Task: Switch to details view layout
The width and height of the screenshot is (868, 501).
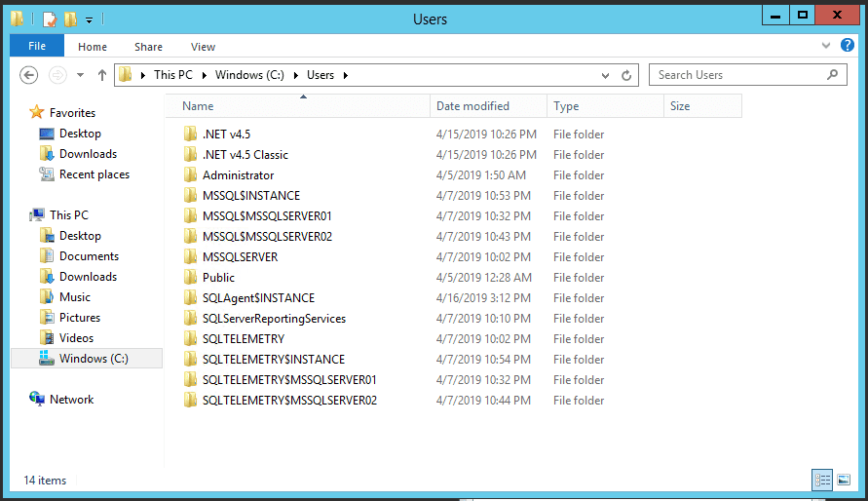Action: (822, 480)
